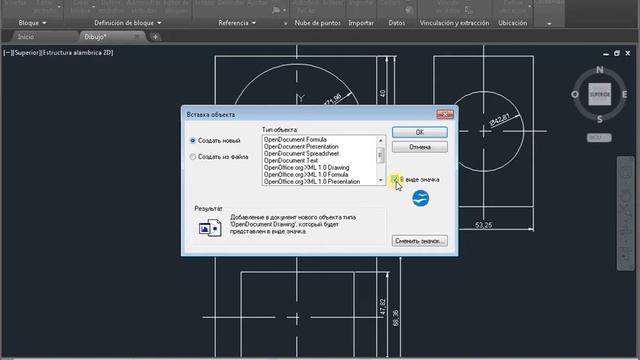Toggle the В виде значка checkbox
This screenshot has height=360, width=640.
tap(395, 179)
